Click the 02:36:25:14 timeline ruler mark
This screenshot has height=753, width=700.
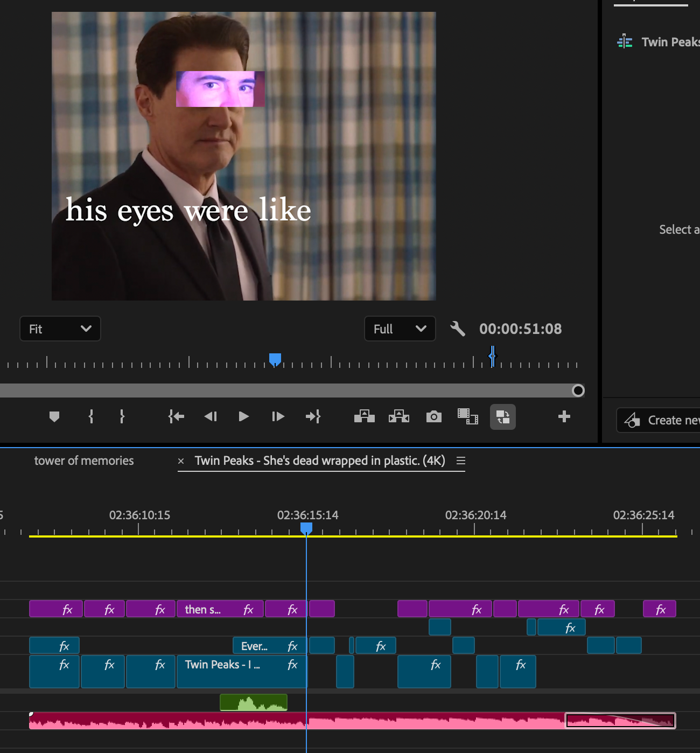(643, 515)
